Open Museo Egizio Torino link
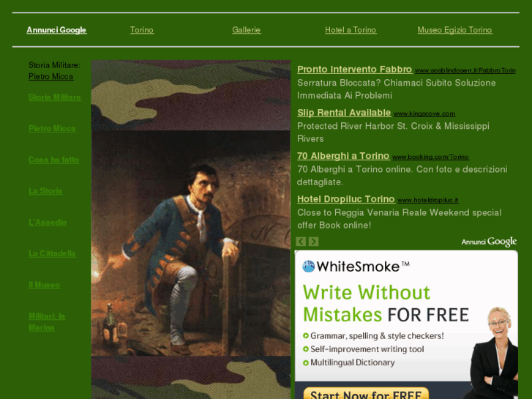 point(454,30)
